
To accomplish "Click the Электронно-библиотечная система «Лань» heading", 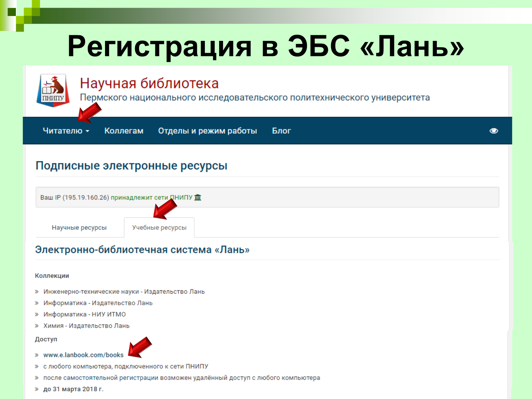I will (142, 249).
